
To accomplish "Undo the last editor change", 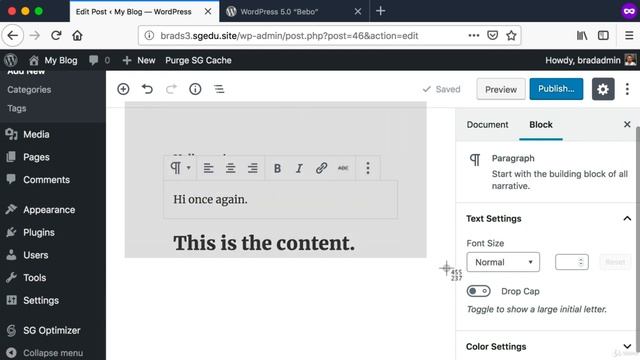I will pos(147,89).
